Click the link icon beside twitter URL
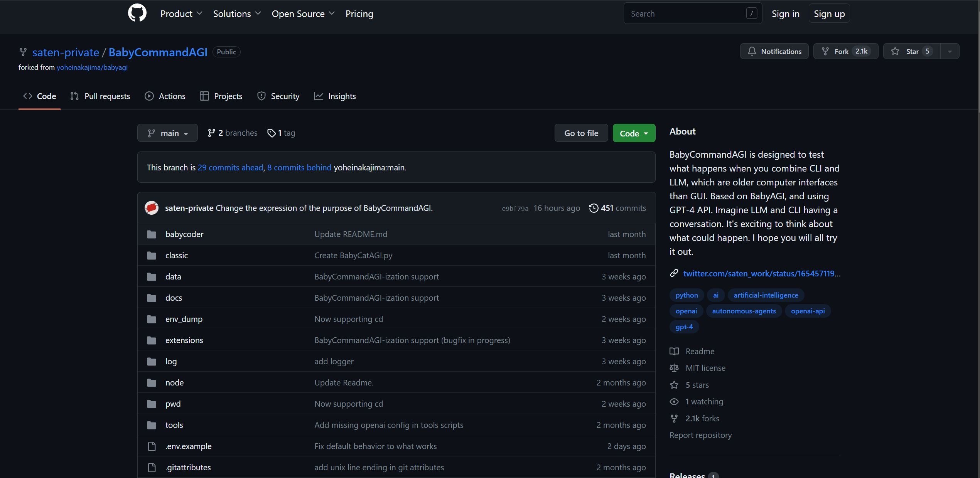The height and width of the screenshot is (478, 980). pyautogui.click(x=674, y=273)
